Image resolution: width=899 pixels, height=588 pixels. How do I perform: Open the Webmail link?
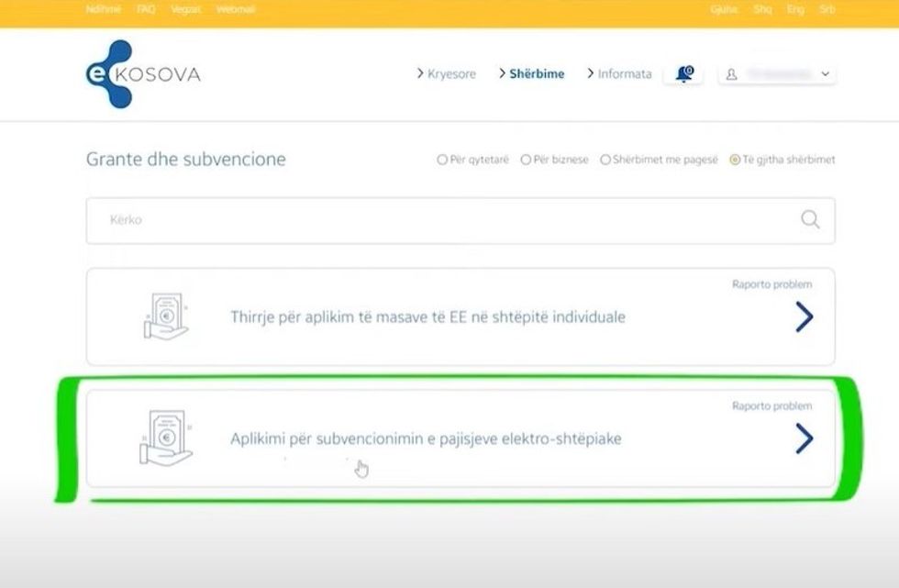point(236,9)
